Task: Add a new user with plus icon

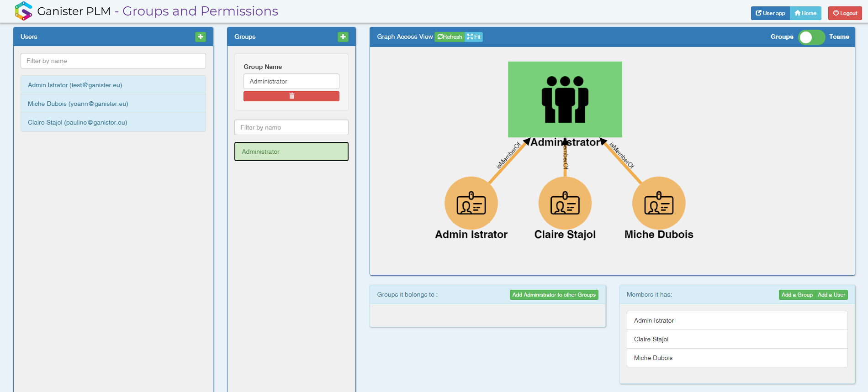Action: tap(201, 37)
